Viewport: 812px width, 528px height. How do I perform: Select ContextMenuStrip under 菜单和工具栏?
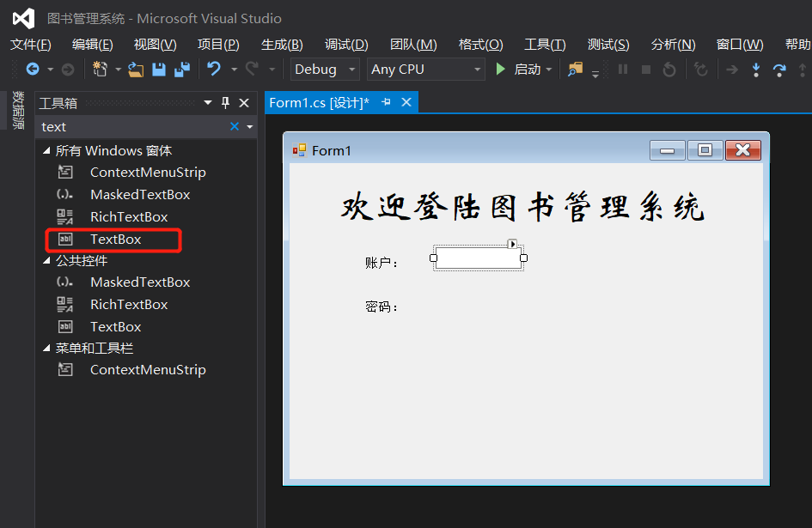(147, 369)
